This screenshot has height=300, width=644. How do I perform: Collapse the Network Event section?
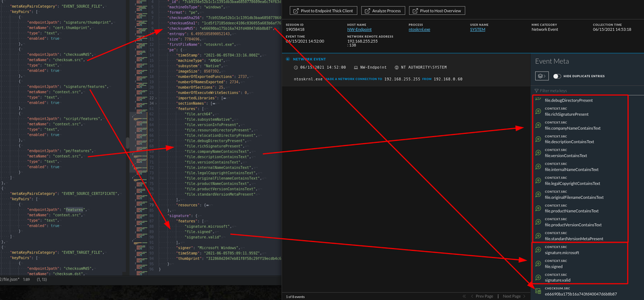[x=288, y=58]
